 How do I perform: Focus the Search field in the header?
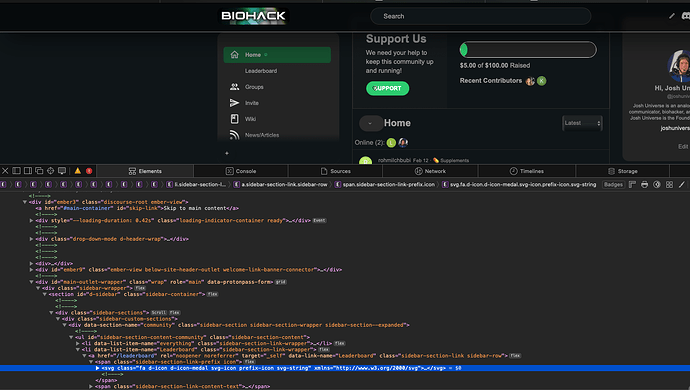click(481, 16)
